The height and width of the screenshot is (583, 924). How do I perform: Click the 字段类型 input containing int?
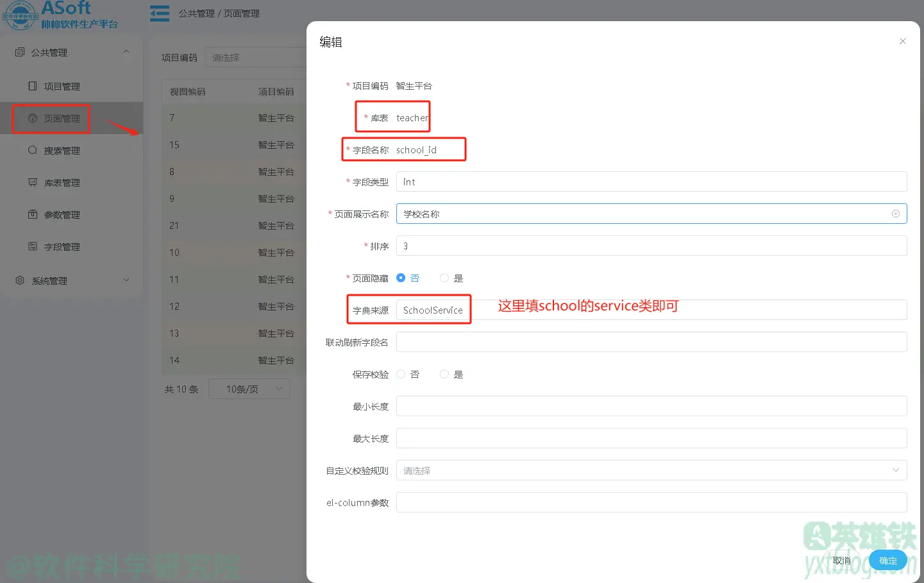pos(651,182)
